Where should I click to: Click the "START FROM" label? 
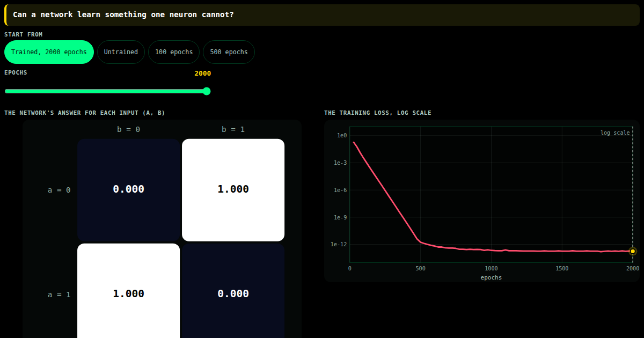point(24,34)
